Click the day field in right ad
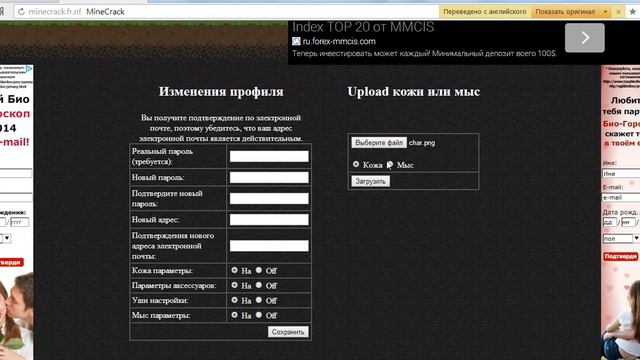 click(x=610, y=222)
